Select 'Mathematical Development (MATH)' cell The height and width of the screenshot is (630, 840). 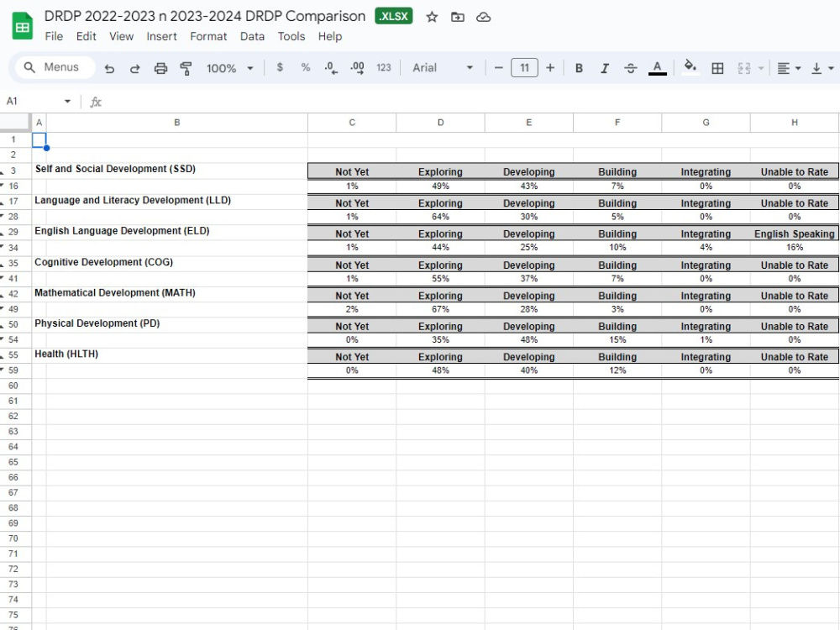[x=176, y=294]
